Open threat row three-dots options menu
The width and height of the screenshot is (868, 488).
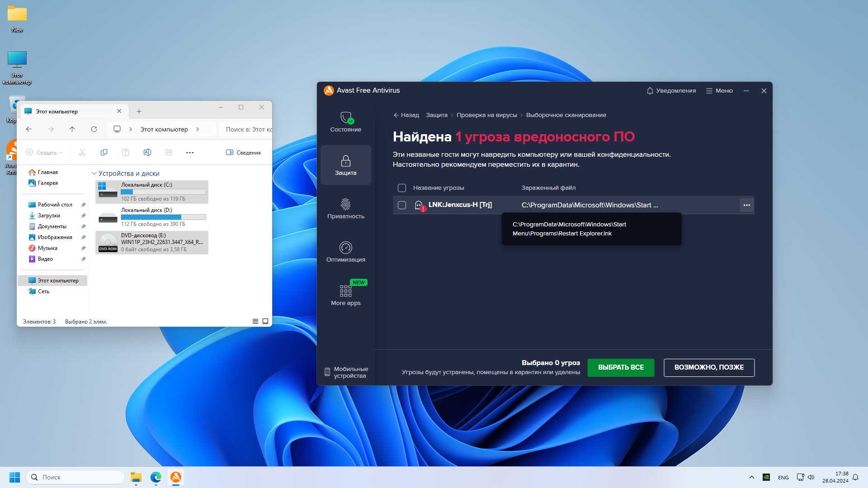coord(746,205)
